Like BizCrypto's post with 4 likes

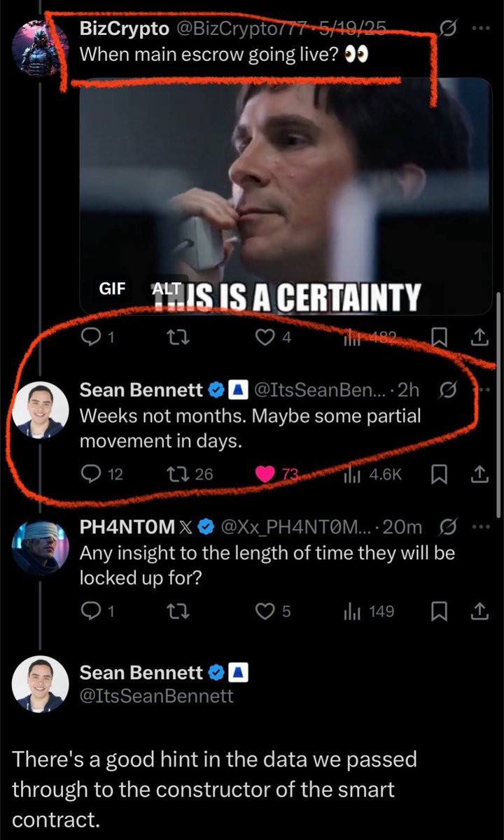pyautogui.click(x=264, y=338)
